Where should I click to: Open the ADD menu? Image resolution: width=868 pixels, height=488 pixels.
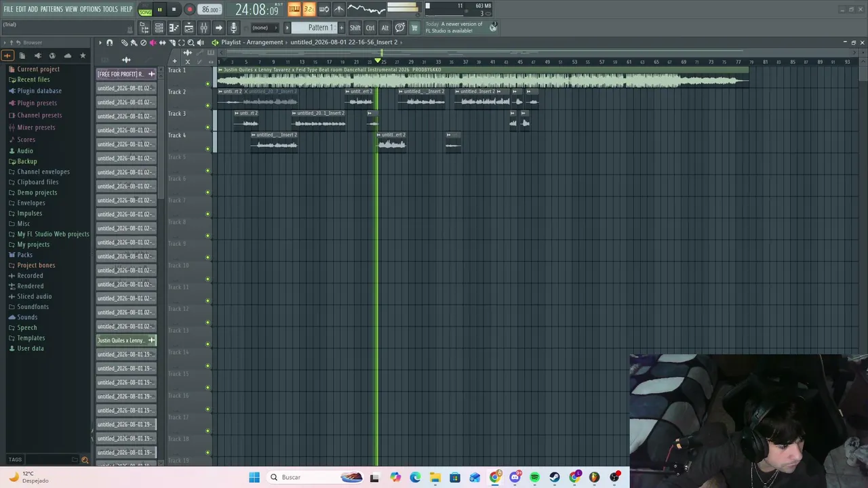tap(33, 9)
